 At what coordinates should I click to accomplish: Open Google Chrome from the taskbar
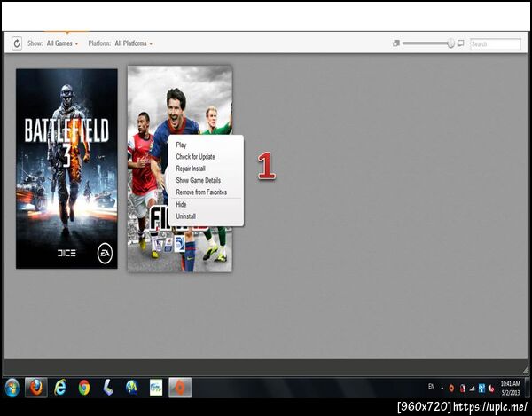(84, 388)
